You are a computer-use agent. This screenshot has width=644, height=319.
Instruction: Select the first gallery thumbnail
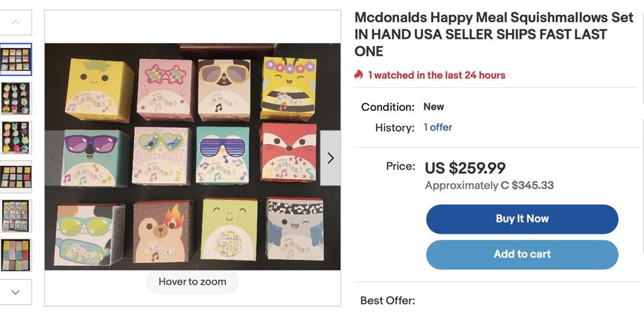[16, 60]
